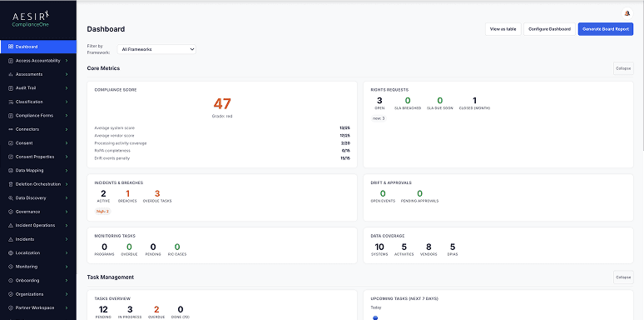Expand the Assessments chevron

coord(67,74)
